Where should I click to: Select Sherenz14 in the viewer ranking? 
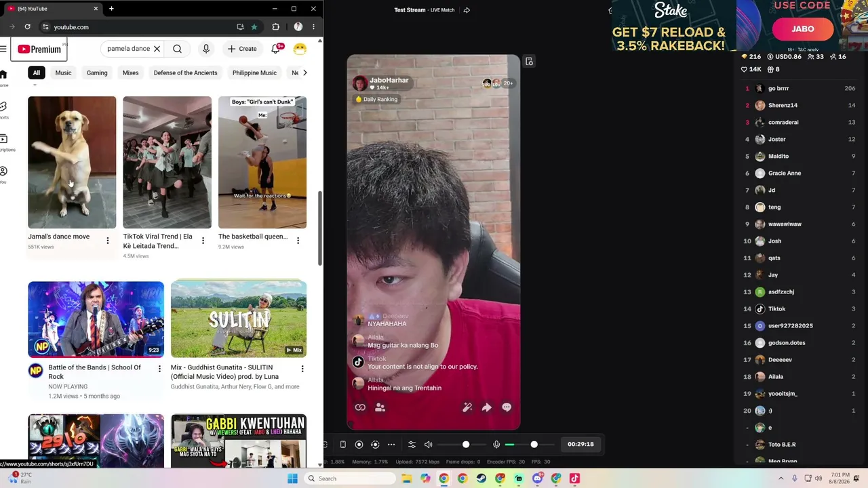point(800,106)
